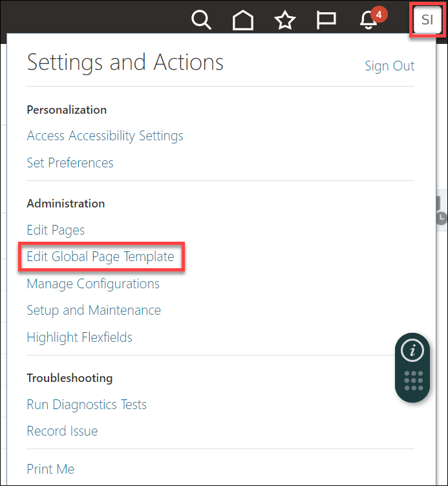Image resolution: width=448 pixels, height=486 pixels.
Task: Select Edit Pages
Action: pos(56,230)
